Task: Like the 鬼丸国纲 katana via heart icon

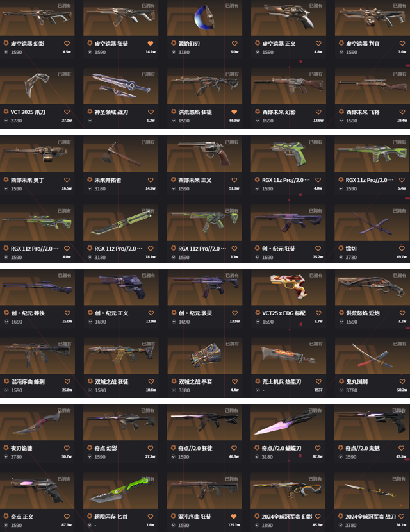Action: click(402, 382)
